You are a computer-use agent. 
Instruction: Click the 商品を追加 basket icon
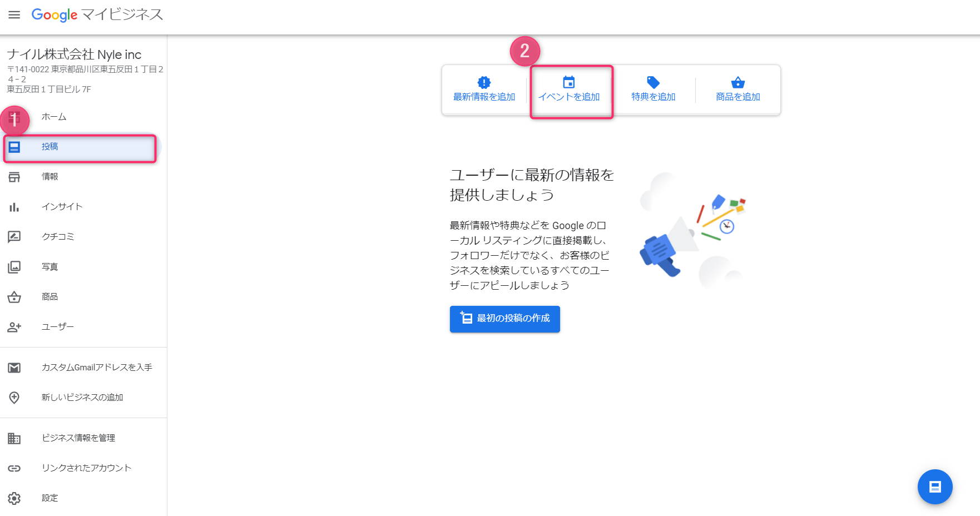click(x=738, y=82)
